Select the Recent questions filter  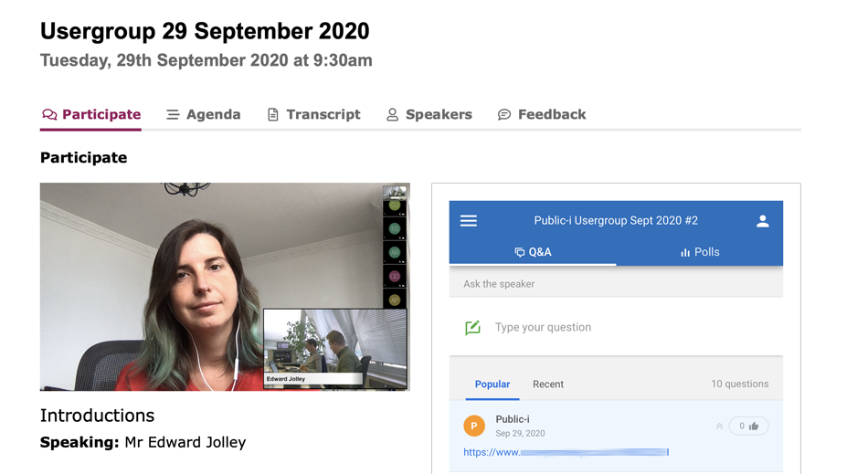548,384
